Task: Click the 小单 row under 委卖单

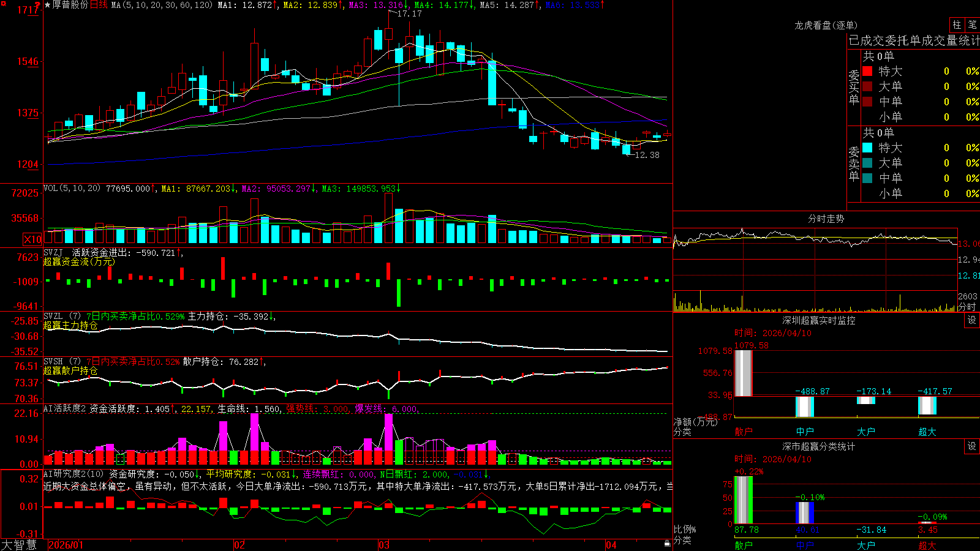Action: pos(921,193)
